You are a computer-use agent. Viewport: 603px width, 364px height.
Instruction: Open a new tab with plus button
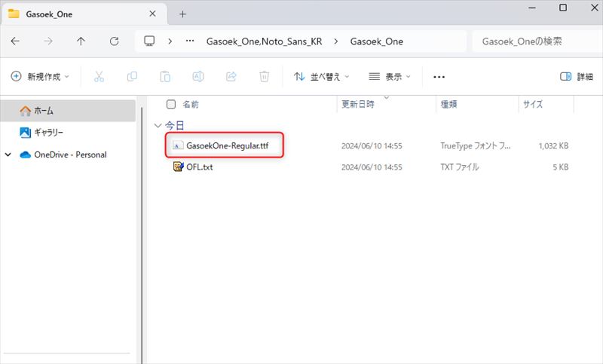(182, 14)
